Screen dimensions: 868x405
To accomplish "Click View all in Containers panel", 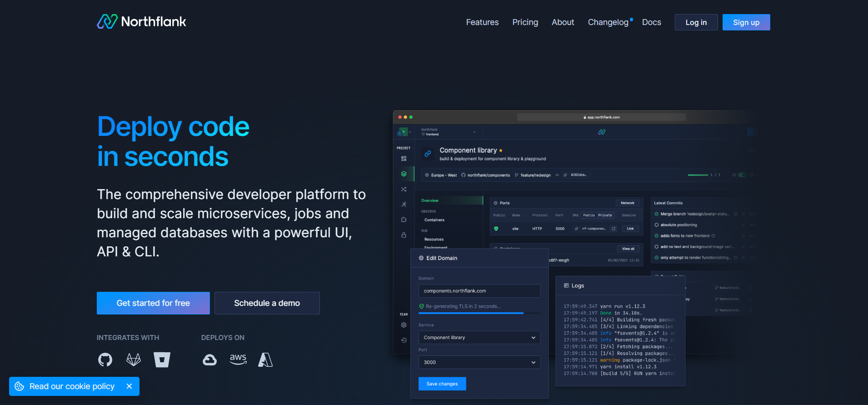I will tap(628, 249).
